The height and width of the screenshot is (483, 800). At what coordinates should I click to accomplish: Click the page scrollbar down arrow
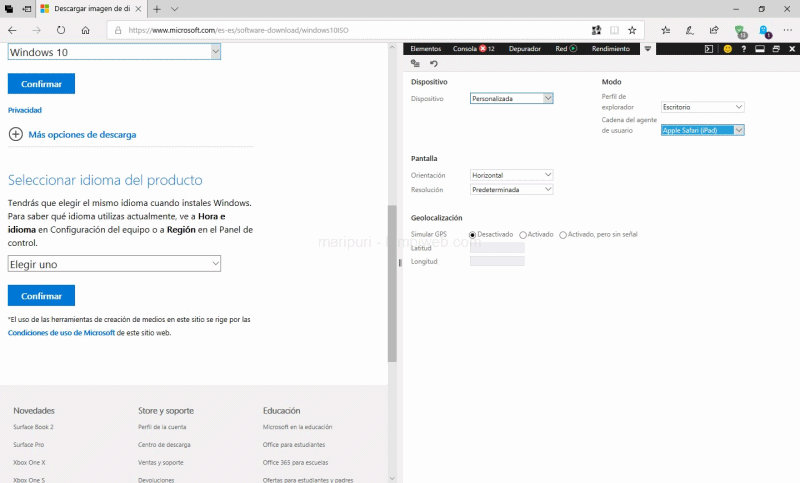pyautogui.click(x=392, y=478)
